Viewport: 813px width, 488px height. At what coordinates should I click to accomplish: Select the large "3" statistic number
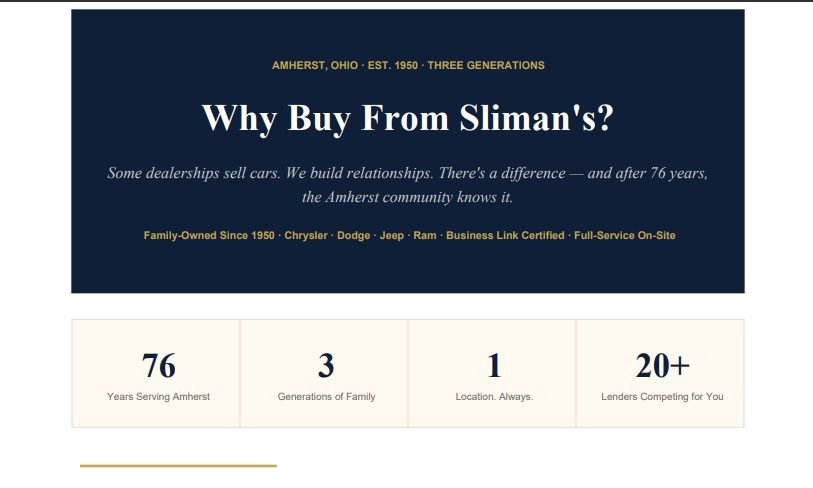(326, 366)
